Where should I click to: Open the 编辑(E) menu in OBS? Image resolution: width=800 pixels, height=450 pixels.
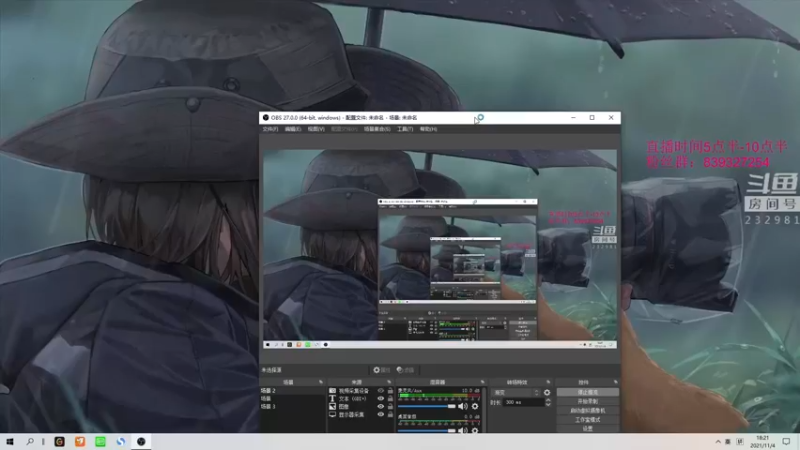point(293,129)
